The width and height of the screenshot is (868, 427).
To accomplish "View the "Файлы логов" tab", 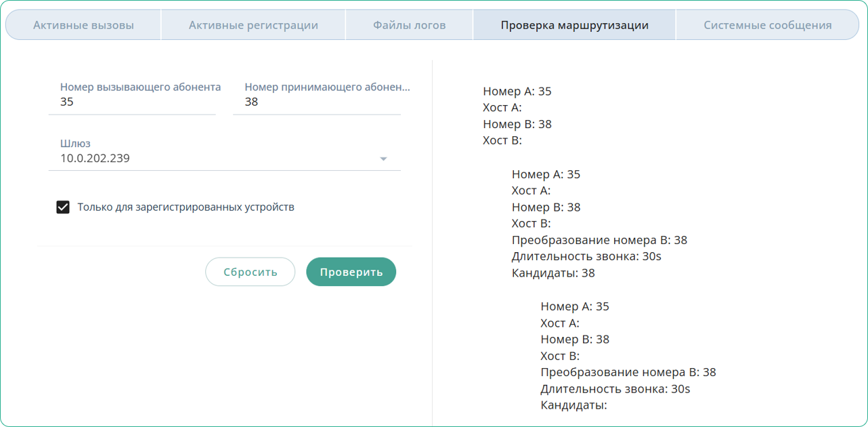I will click(x=409, y=24).
